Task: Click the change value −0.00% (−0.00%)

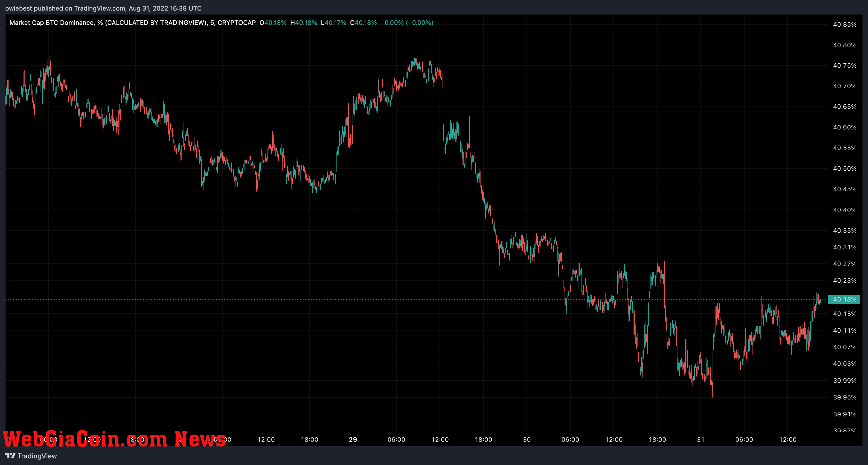Action: pos(407,22)
